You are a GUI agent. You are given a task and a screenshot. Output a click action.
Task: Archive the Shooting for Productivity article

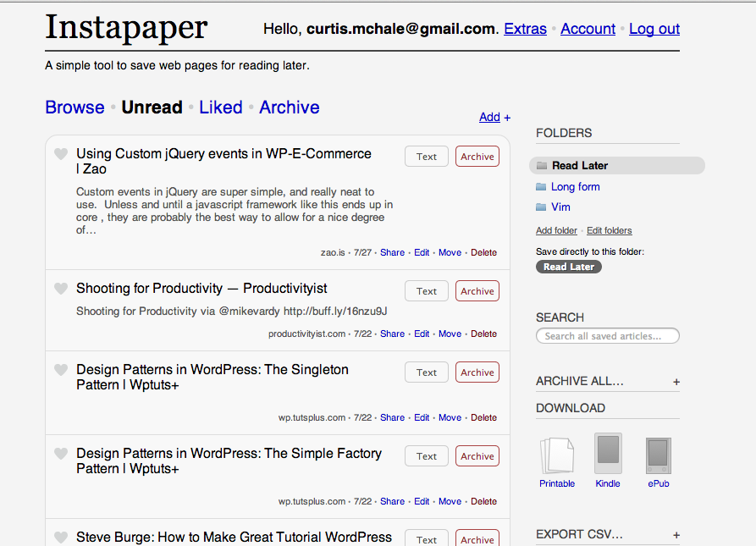[x=477, y=291]
